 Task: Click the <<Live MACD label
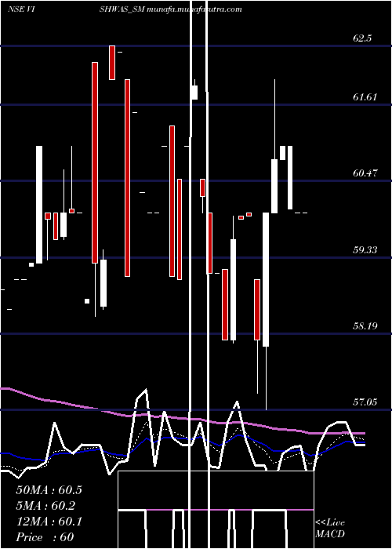pyautogui.click(x=330, y=528)
